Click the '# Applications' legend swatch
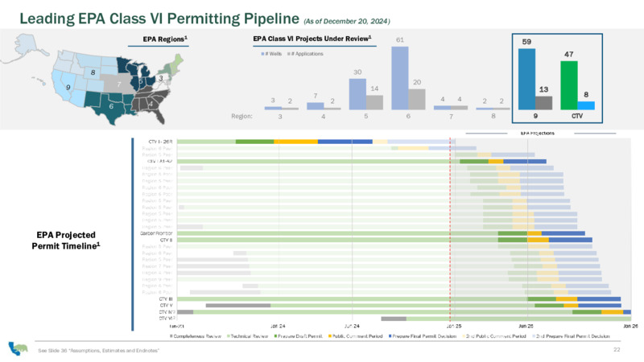The image size is (644, 362). click(x=289, y=54)
